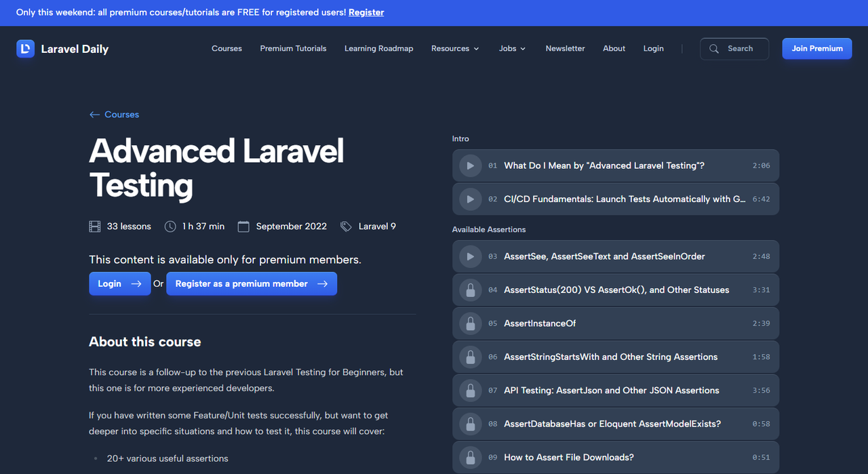Click the Advanced Laravel Testing title
The height and width of the screenshot is (474, 868).
point(216,168)
